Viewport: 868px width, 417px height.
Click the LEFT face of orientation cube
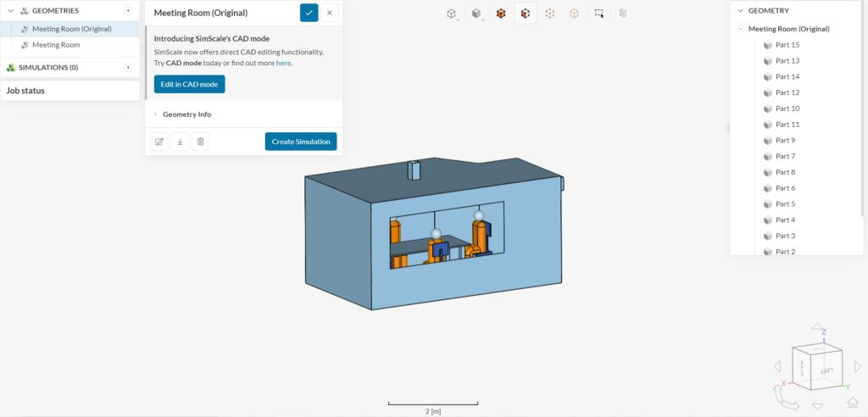826,370
